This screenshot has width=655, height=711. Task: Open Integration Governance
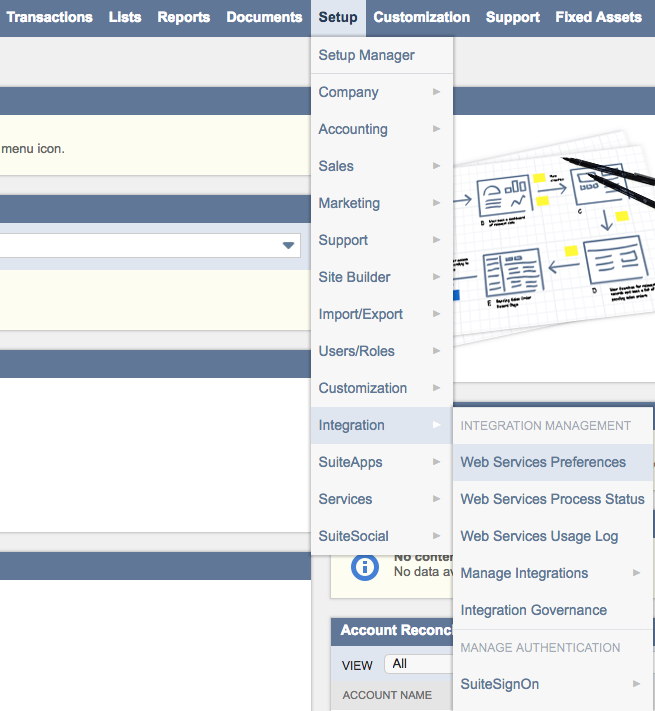(553, 610)
